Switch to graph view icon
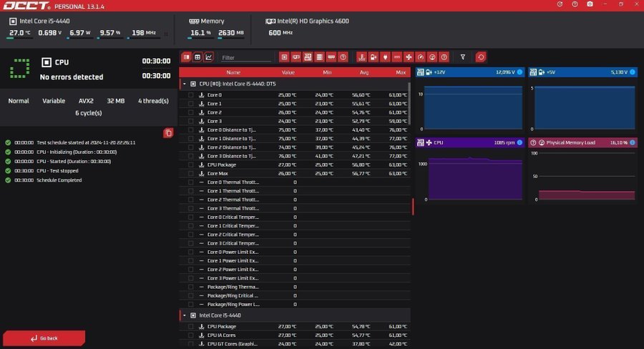The image size is (644, 349). [x=209, y=57]
